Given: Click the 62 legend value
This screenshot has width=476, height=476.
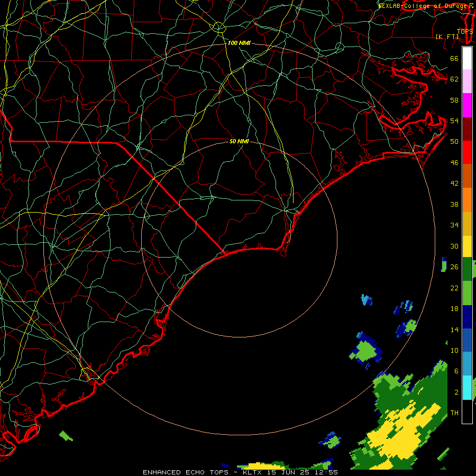Looking at the screenshot, I should 454,79.
